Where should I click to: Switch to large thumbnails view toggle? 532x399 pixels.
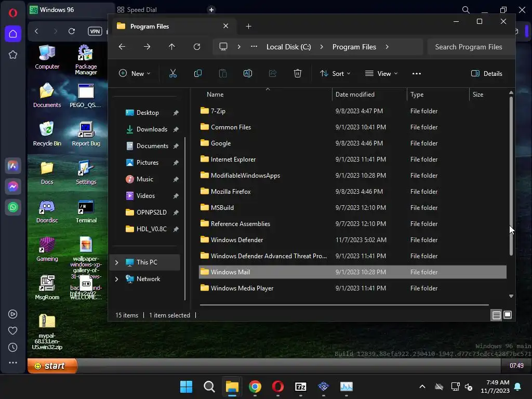click(508, 315)
